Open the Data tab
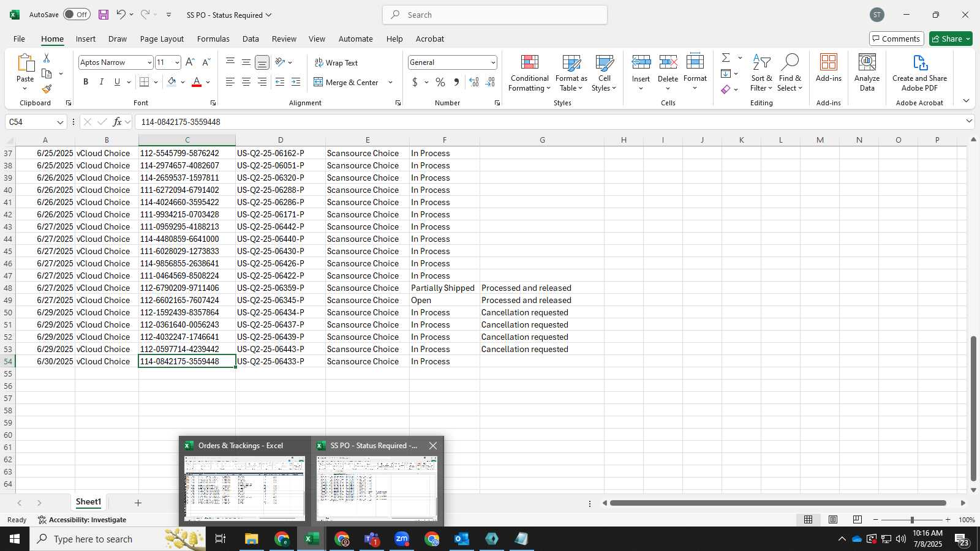The width and height of the screenshot is (980, 551). (251, 39)
